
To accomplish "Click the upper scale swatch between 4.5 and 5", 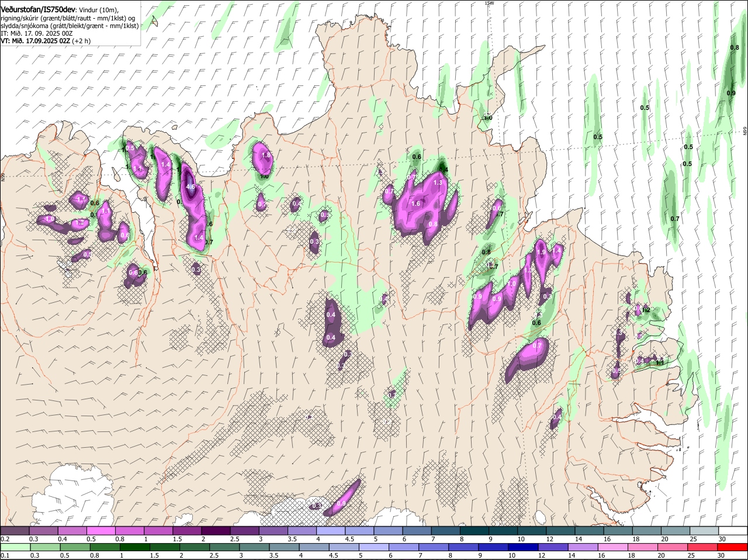I will [x=359, y=531].
